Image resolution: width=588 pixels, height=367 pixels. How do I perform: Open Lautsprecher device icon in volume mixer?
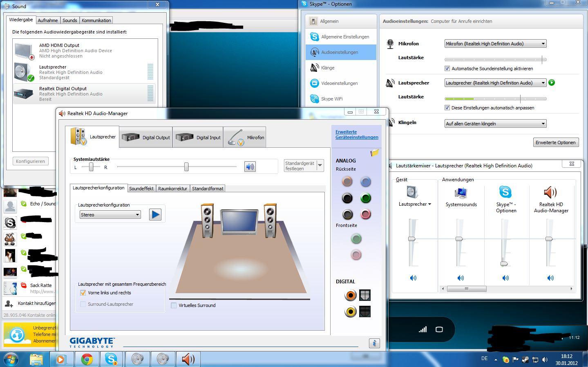(x=412, y=192)
